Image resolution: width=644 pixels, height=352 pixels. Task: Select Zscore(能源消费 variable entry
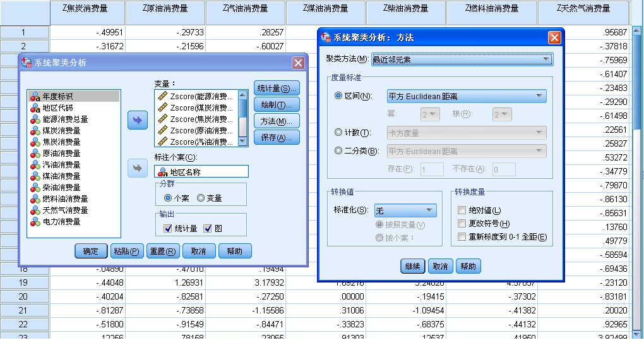pos(197,96)
